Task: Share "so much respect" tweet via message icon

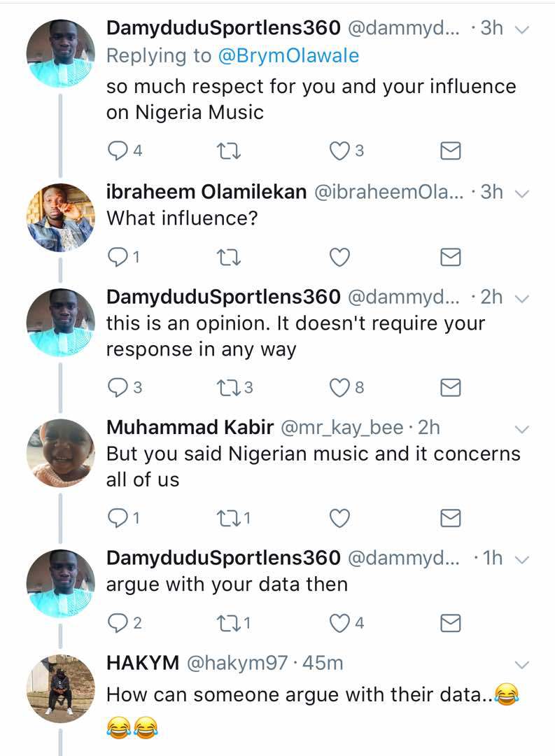Action: [x=451, y=150]
